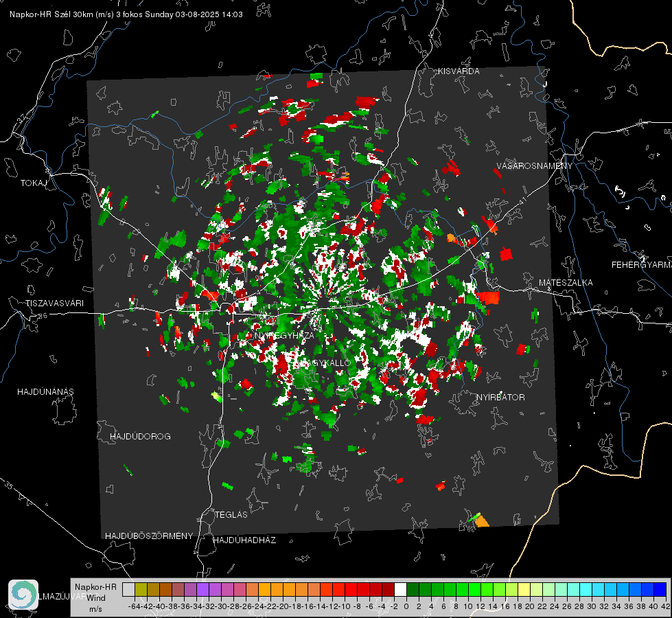Select the pale yellow legend swatch
The width and height of the screenshot is (672, 618).
coord(524,589)
